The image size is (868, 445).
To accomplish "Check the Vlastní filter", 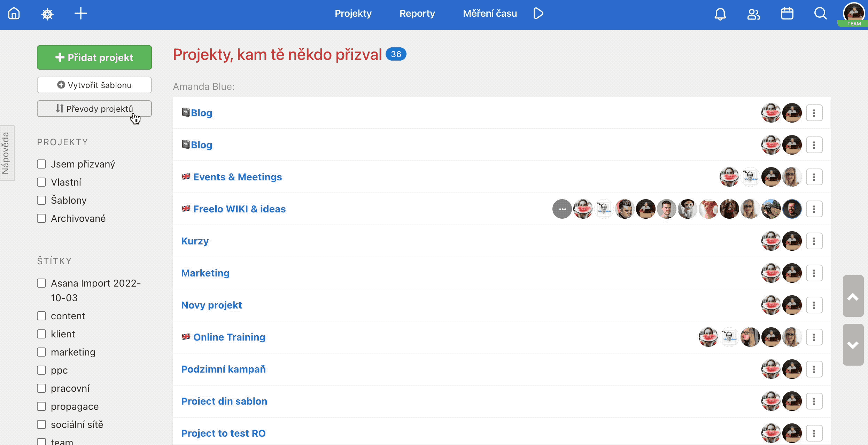I will (x=41, y=182).
